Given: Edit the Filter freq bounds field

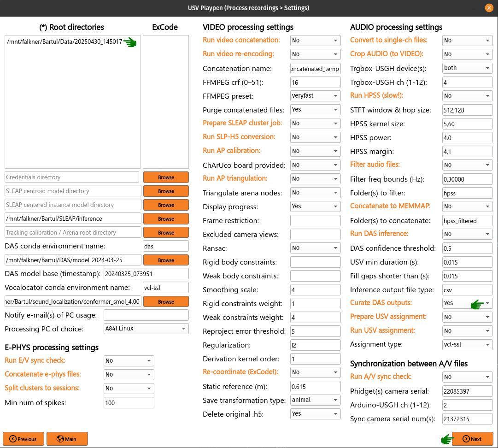Looking at the screenshot, I should (x=467, y=179).
